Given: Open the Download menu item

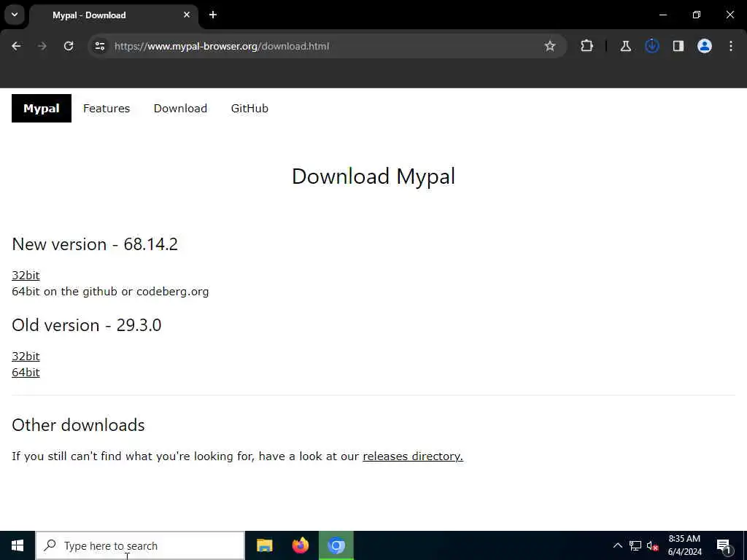Looking at the screenshot, I should point(180,109).
